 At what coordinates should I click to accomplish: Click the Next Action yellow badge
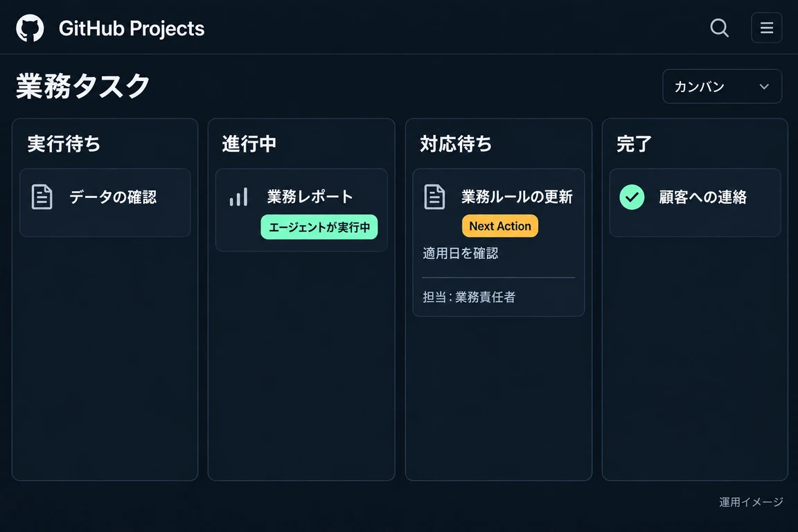point(499,226)
